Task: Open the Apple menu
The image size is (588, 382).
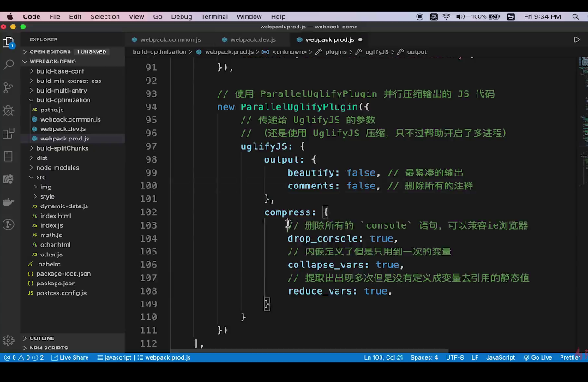Action: [x=10, y=16]
